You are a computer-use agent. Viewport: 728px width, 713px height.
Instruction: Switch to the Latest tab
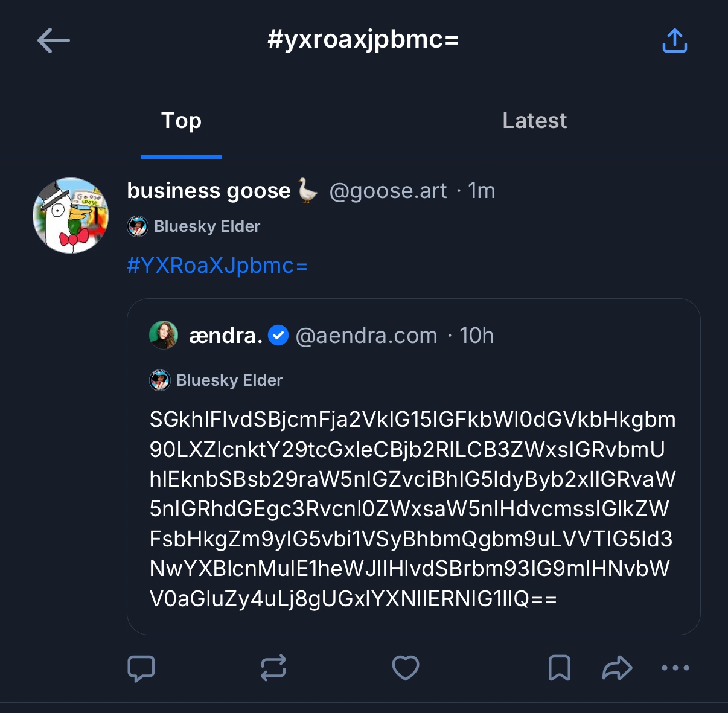(534, 121)
